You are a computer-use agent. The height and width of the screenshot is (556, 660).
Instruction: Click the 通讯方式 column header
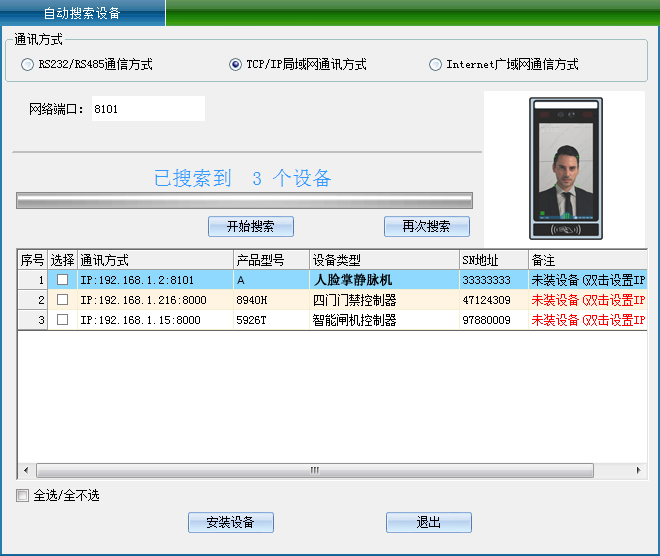click(x=155, y=260)
